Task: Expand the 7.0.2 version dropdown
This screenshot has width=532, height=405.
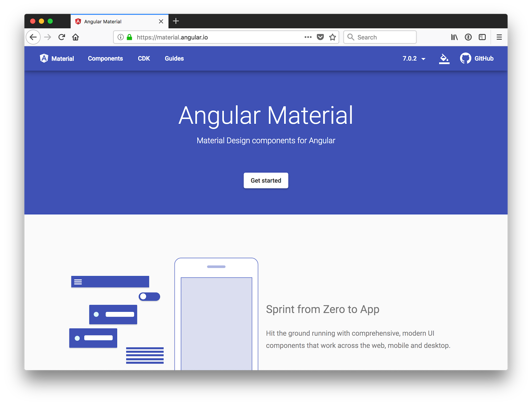Action: tap(414, 58)
